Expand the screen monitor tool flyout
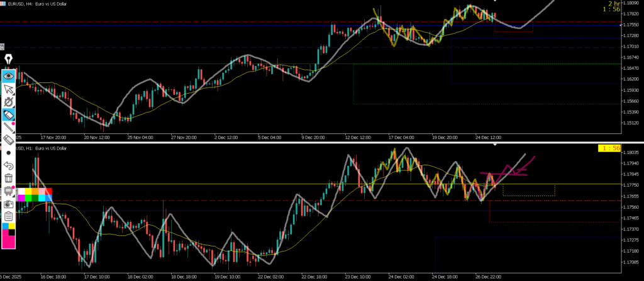 point(9,191)
